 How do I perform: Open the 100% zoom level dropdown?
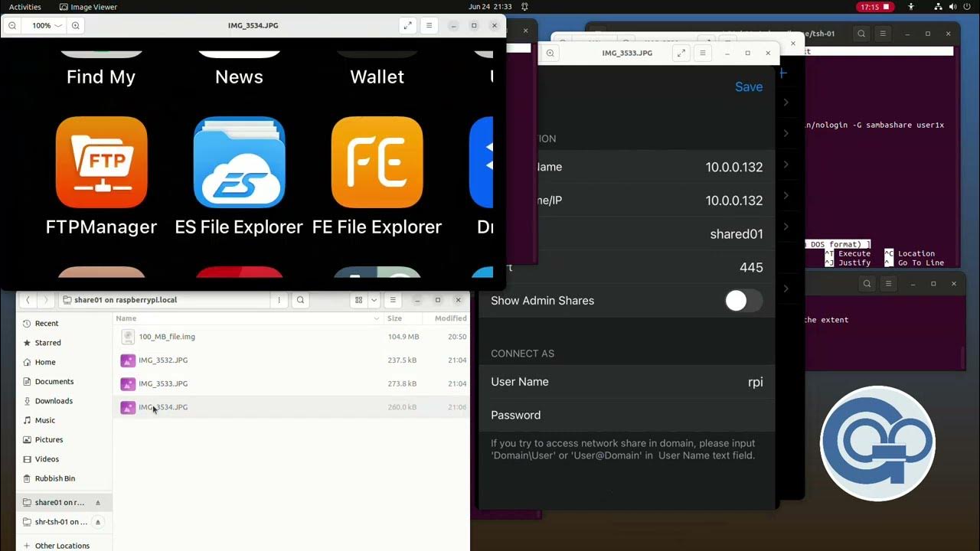[x=47, y=25]
